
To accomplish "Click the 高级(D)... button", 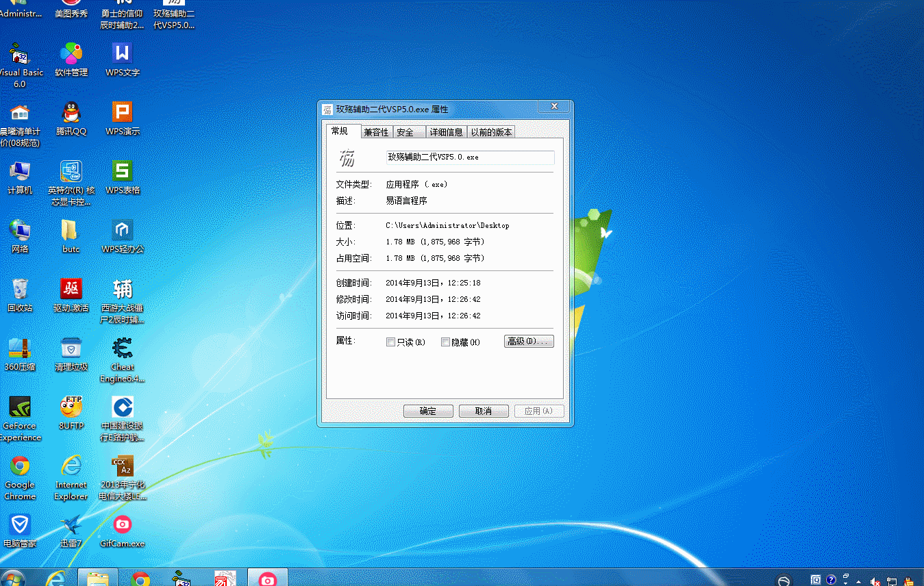I will point(529,341).
